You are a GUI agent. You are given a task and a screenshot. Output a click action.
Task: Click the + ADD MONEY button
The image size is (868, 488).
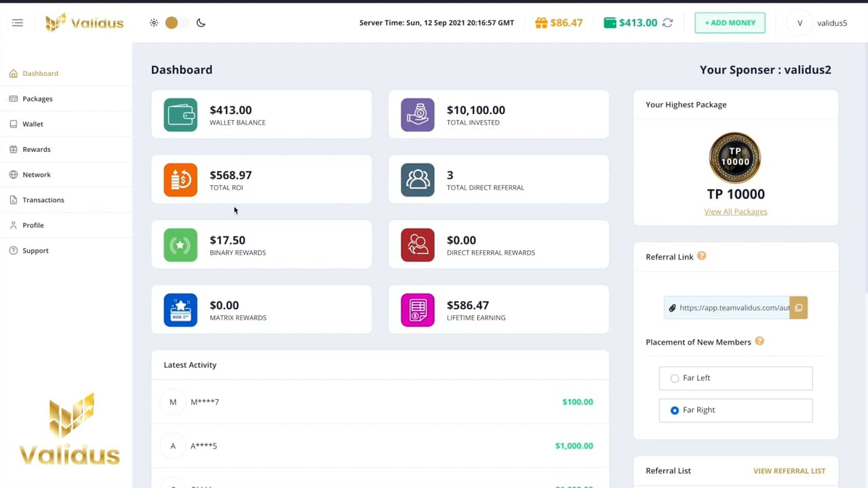[x=730, y=22]
